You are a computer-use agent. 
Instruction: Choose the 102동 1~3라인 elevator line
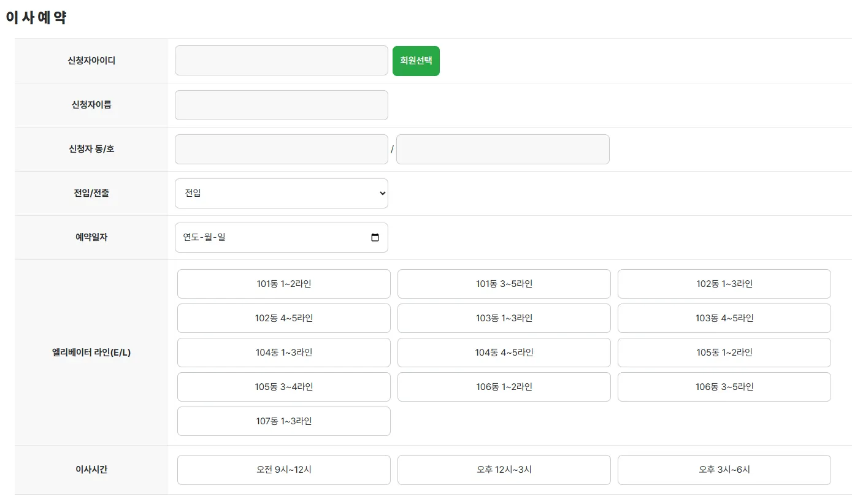pyautogui.click(x=724, y=284)
